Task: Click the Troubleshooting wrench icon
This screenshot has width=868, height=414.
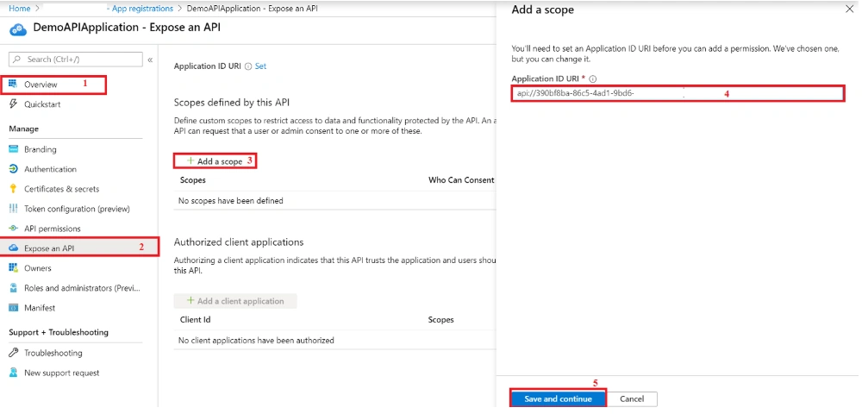Action: coord(13,353)
